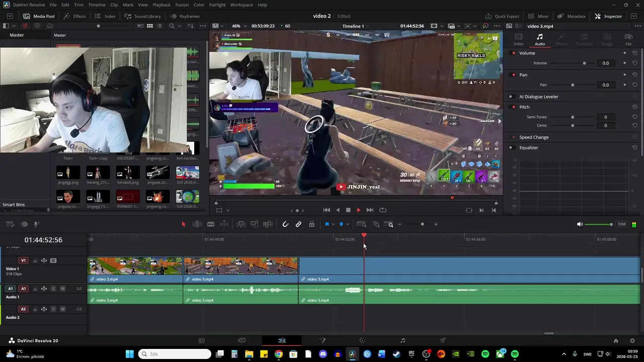The width and height of the screenshot is (644, 362).
Task: Click the DIM audio button
Action: [622, 224]
